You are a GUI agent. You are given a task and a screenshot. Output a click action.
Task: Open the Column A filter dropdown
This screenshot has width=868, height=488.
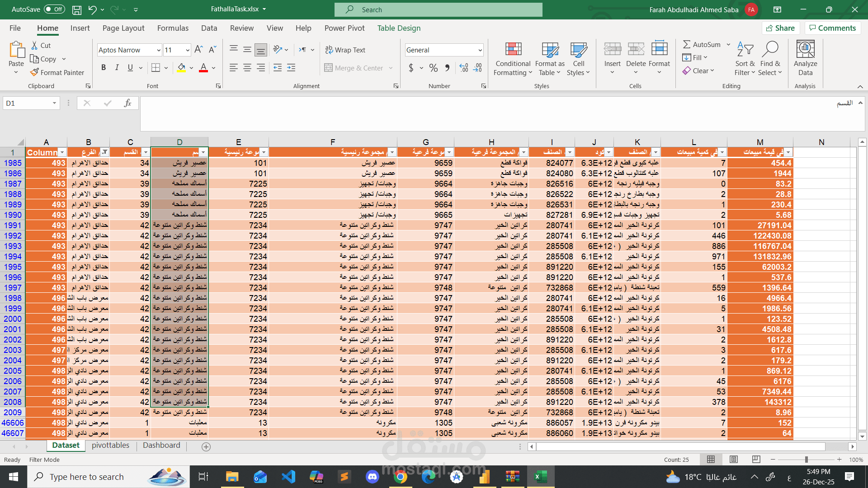tap(62, 153)
